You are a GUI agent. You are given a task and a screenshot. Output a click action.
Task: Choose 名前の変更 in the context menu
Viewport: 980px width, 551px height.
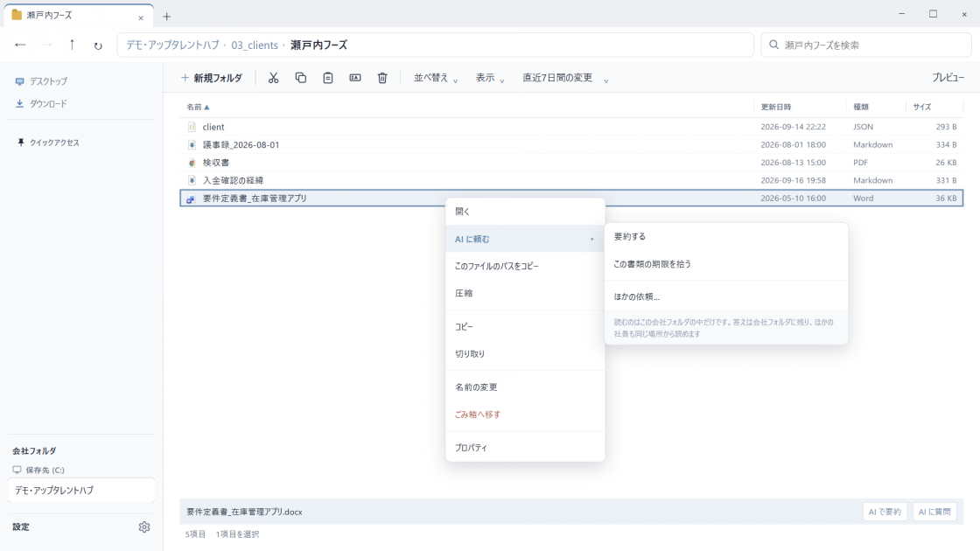point(525,387)
